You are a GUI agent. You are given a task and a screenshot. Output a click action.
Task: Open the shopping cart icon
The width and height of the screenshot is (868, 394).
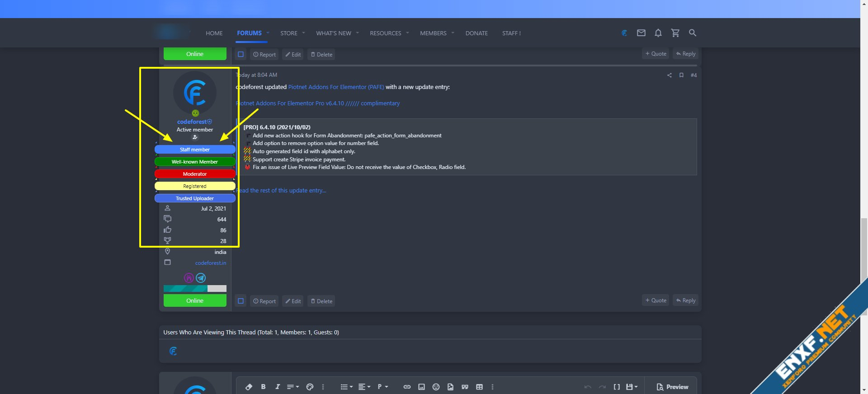pos(675,33)
